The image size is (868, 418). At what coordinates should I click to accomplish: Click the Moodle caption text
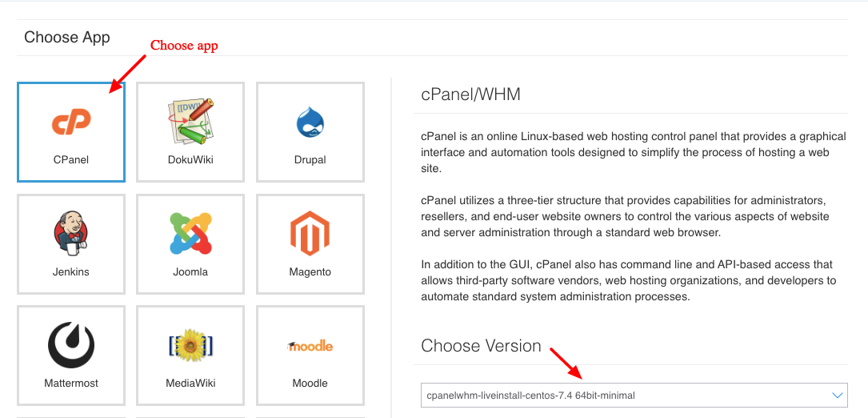click(x=310, y=383)
